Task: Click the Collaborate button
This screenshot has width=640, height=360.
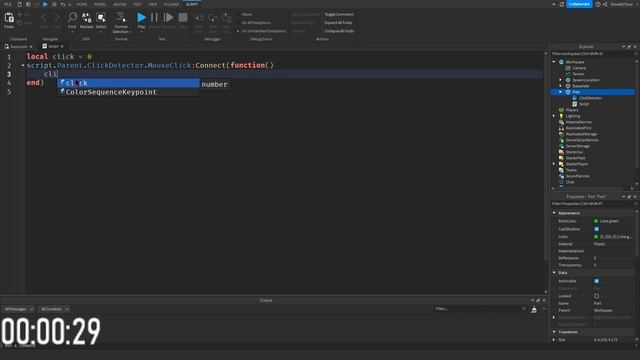Action: click(x=579, y=4)
